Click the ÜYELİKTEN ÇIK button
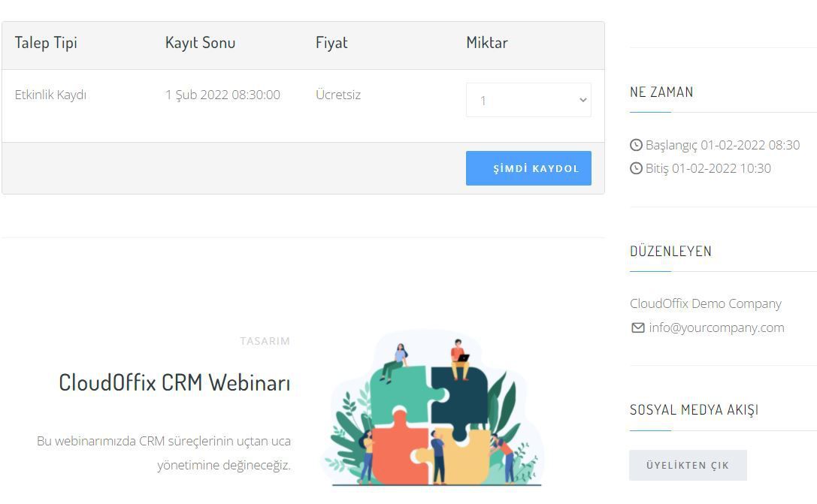The image size is (817, 504). pyautogui.click(x=688, y=465)
